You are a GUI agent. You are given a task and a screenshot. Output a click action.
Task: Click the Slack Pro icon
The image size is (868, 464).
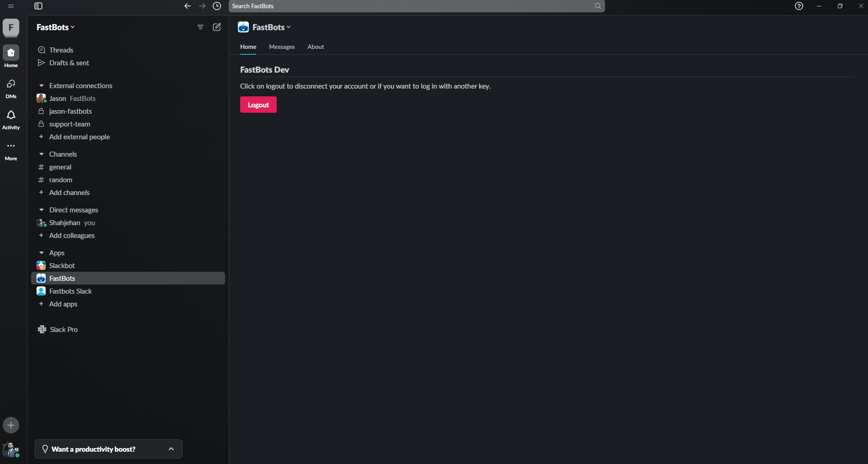click(42, 329)
